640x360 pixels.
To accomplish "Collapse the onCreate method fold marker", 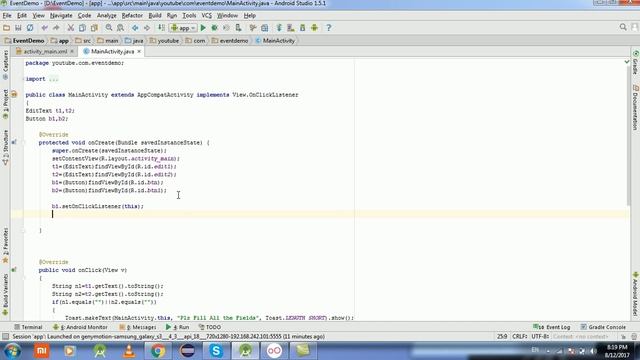I will pyautogui.click(x=23, y=143).
